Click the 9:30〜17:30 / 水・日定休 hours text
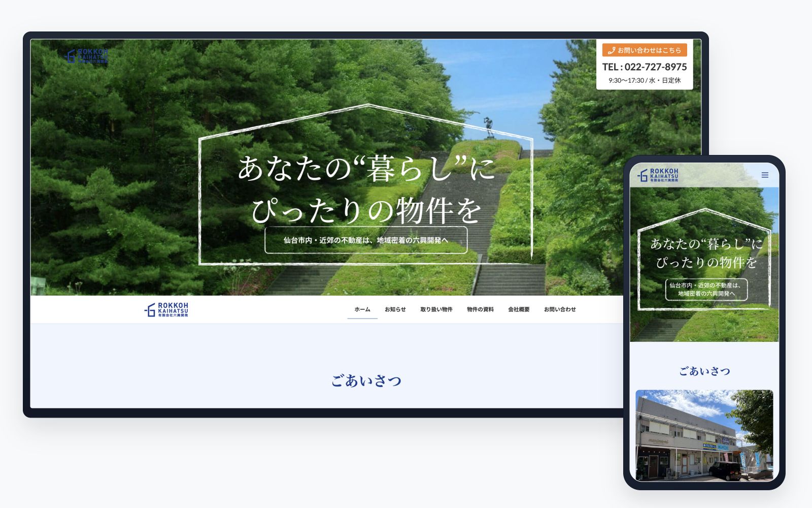Image resolution: width=812 pixels, height=508 pixels. [645, 80]
